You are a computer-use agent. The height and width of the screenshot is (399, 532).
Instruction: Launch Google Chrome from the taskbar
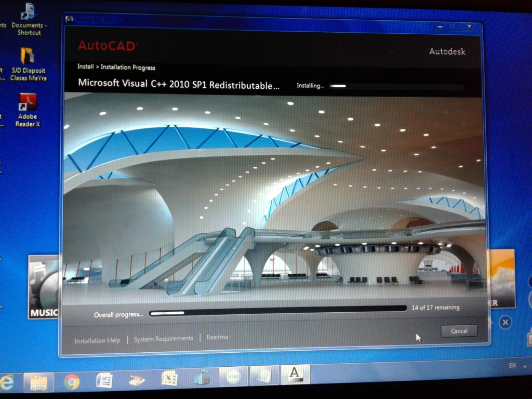(72, 382)
